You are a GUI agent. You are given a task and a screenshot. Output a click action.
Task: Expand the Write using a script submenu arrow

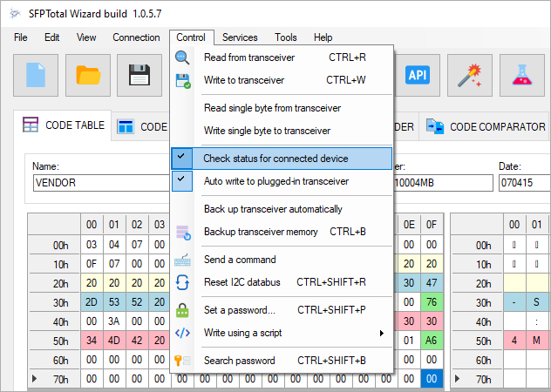(x=382, y=333)
